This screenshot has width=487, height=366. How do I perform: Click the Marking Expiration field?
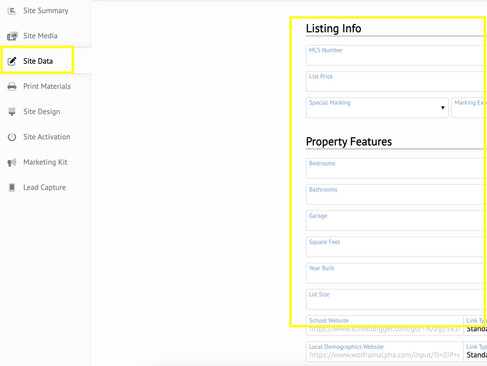click(469, 108)
